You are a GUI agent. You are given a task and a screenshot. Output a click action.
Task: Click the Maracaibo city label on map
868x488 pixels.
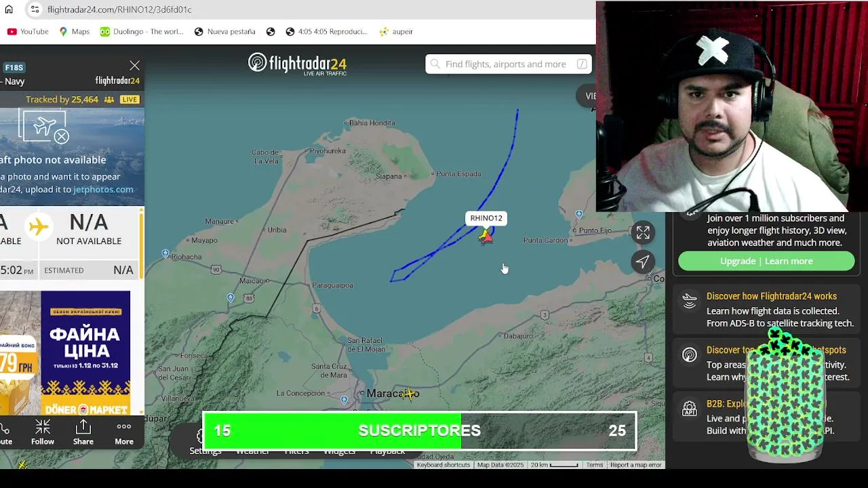393,393
